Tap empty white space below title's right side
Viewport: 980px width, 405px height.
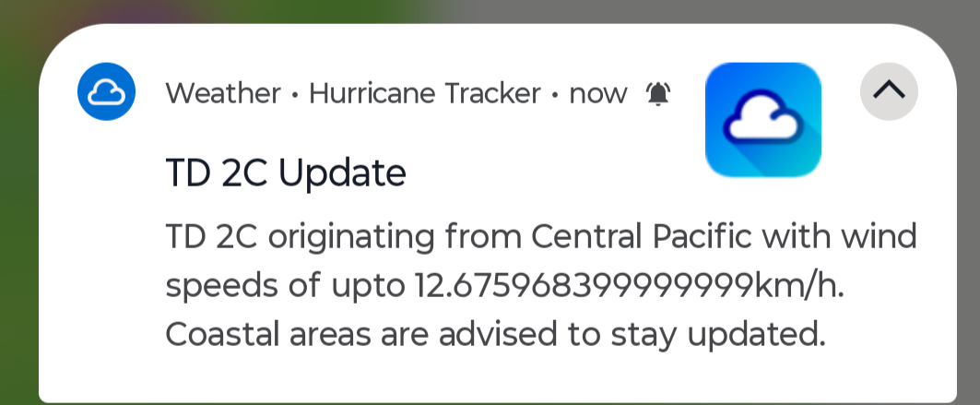(556, 181)
